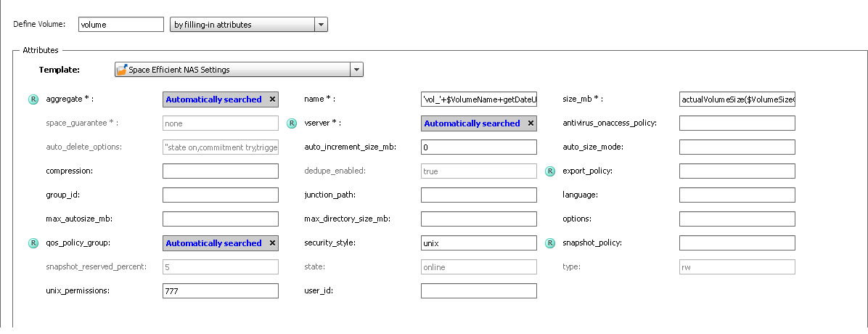Click the max_autosize_mb input field

coord(221,219)
